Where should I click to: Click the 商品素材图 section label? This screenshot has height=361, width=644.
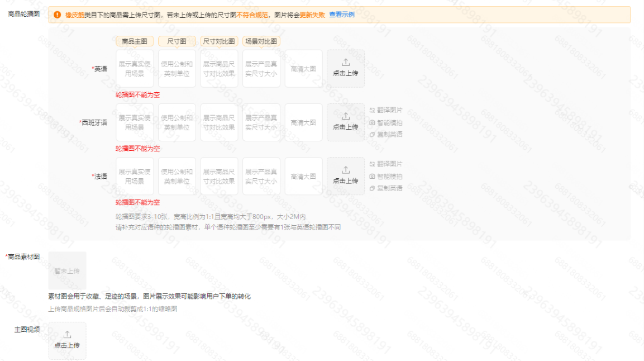pos(22,256)
